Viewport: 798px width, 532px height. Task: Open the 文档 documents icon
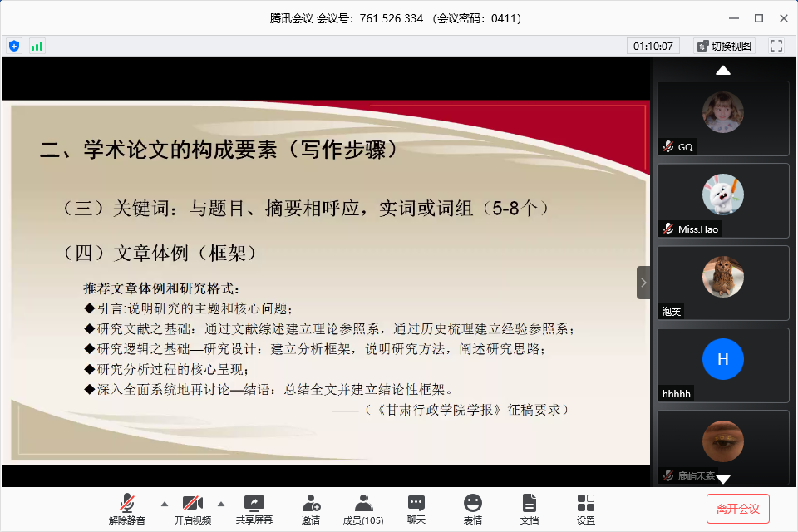530,509
